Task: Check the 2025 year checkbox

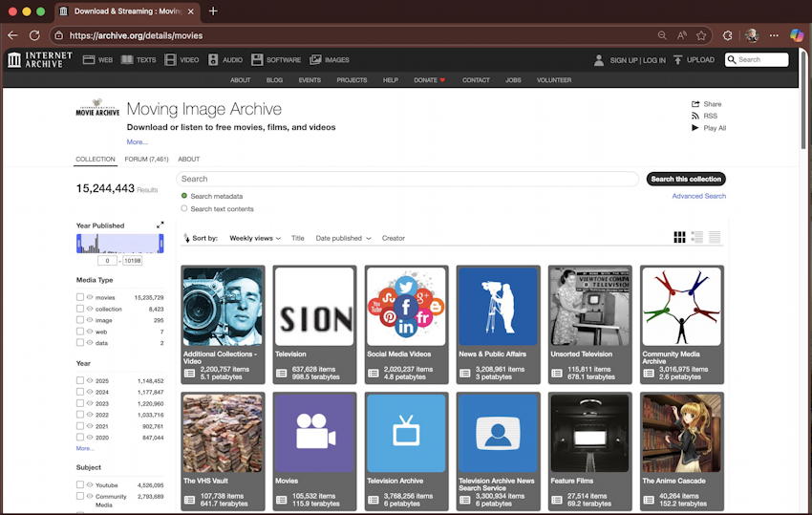Action: click(x=79, y=380)
